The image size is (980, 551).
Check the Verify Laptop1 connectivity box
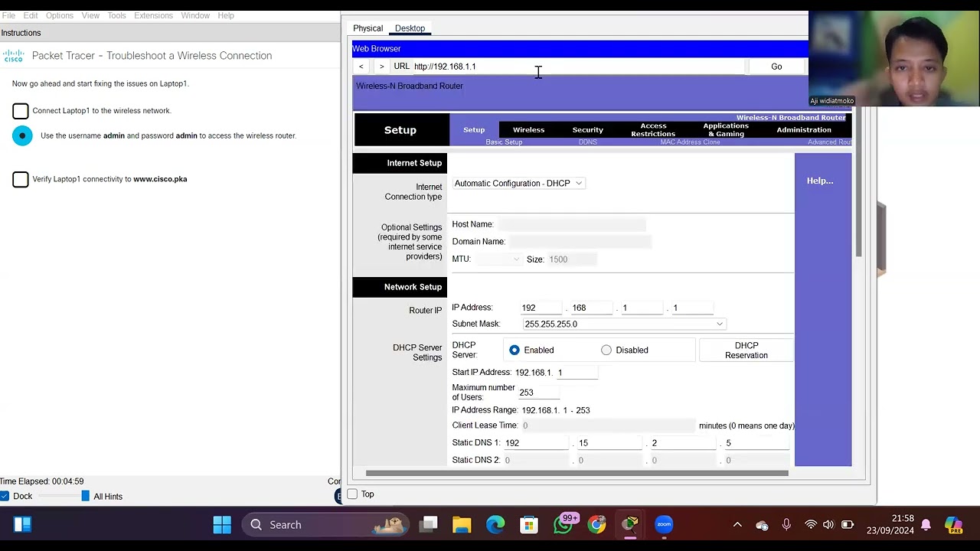(x=21, y=179)
